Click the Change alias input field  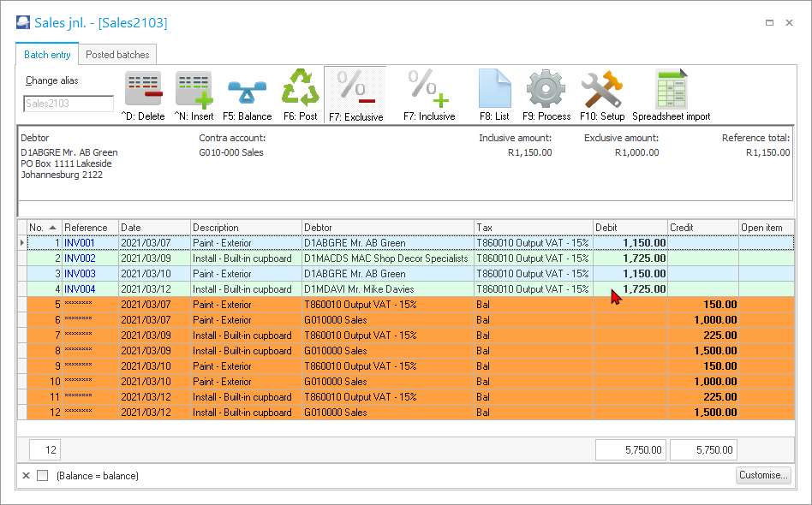69,104
